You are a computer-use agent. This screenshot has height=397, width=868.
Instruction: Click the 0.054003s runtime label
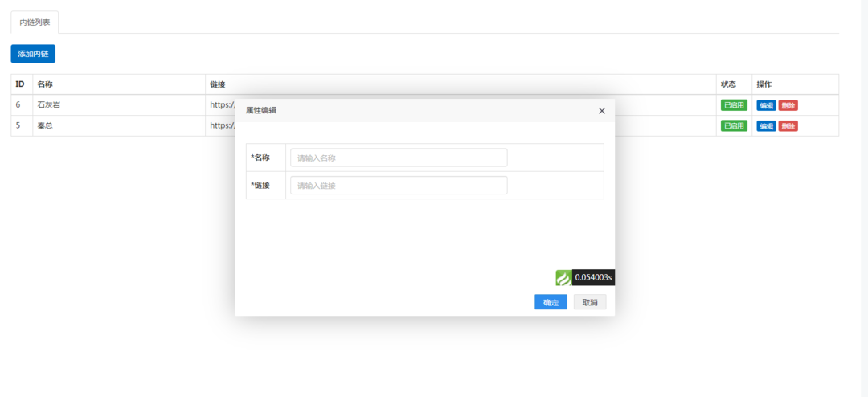pyautogui.click(x=593, y=277)
